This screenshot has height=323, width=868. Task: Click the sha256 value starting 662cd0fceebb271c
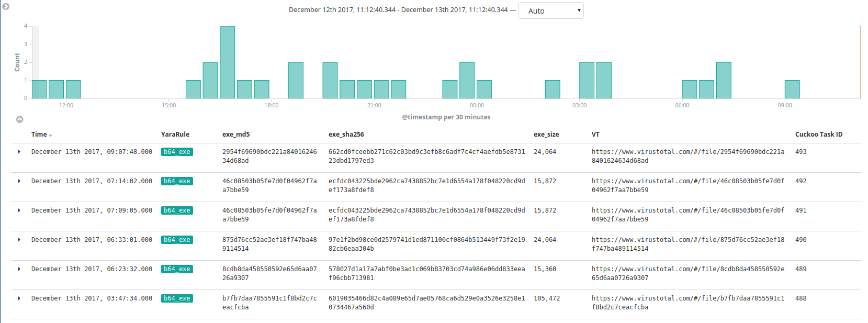click(426, 156)
